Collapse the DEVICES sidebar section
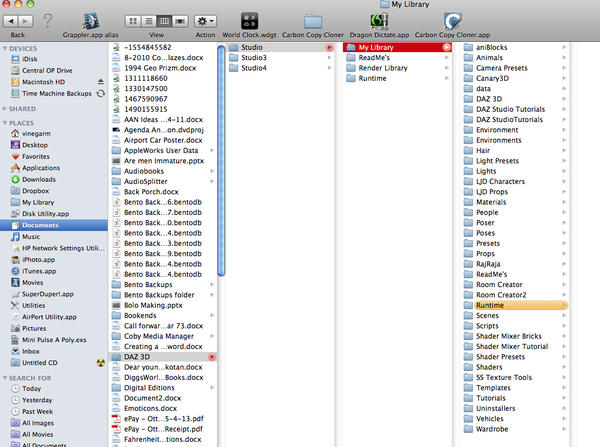 5,49
